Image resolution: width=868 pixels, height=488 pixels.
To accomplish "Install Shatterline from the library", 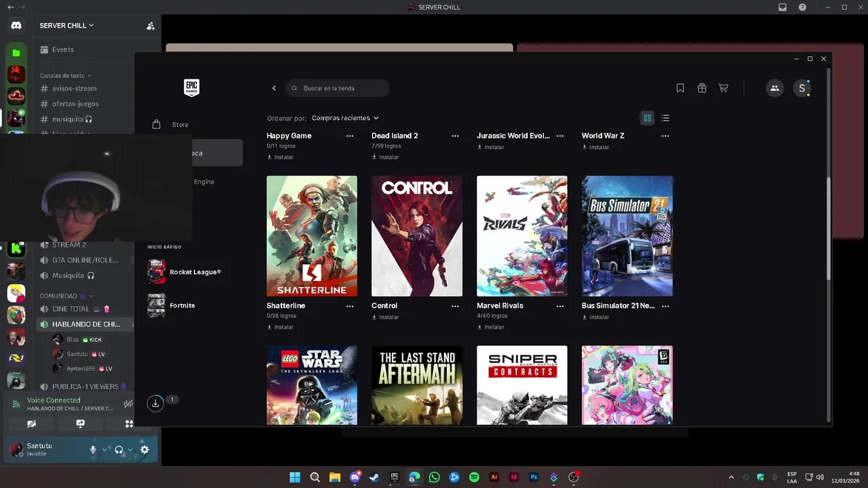I will (x=280, y=327).
